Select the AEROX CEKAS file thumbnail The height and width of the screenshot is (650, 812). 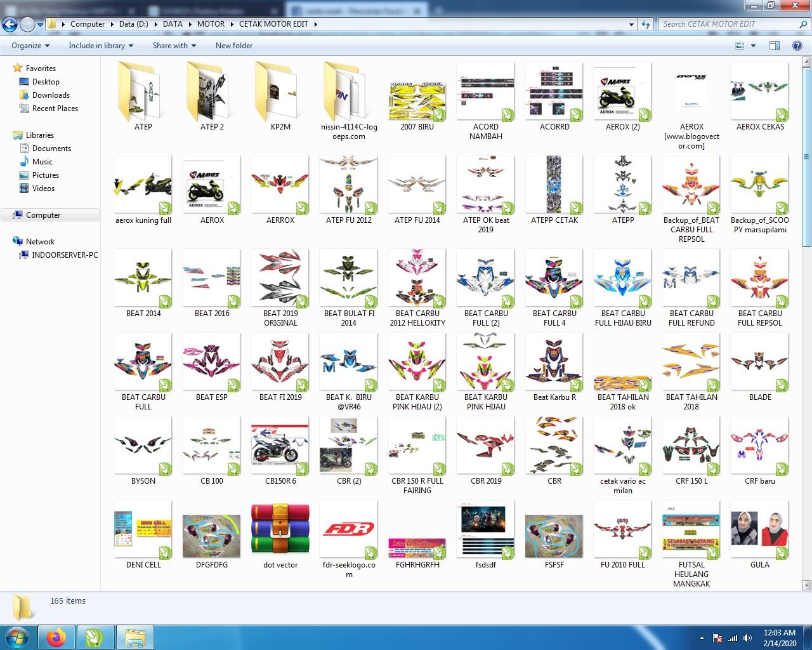tap(760, 91)
